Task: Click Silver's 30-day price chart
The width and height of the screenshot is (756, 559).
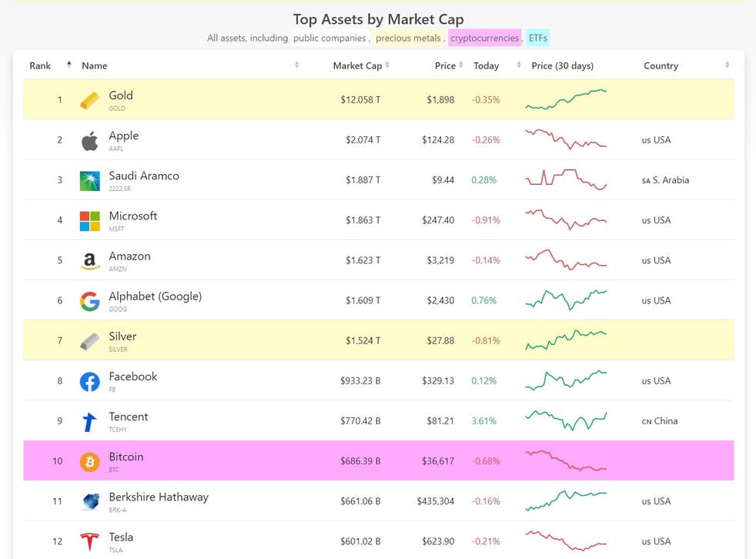Action: click(566, 340)
